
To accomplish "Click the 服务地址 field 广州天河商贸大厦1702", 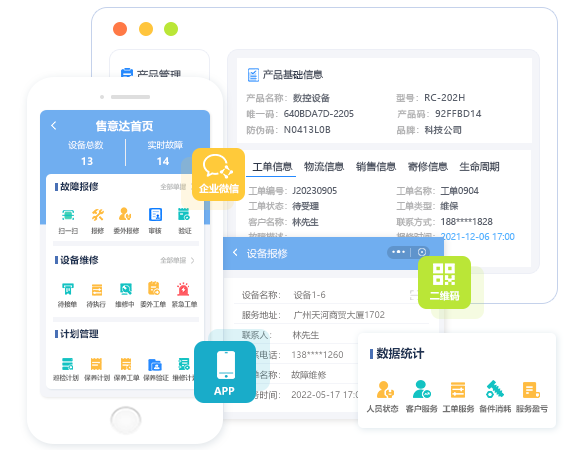I will click(x=339, y=315).
